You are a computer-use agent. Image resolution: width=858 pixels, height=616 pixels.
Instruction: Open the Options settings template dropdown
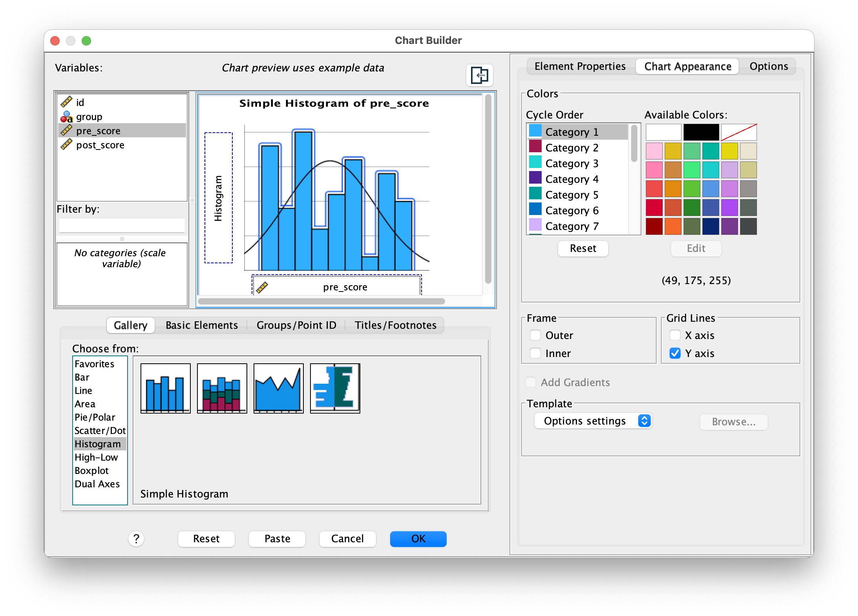[x=593, y=421]
